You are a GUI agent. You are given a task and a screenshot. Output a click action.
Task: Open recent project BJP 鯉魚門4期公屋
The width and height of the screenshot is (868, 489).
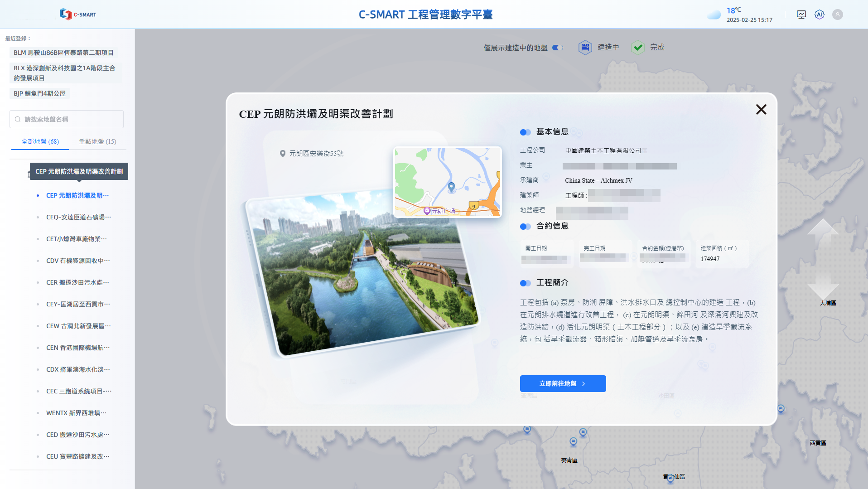tap(40, 93)
